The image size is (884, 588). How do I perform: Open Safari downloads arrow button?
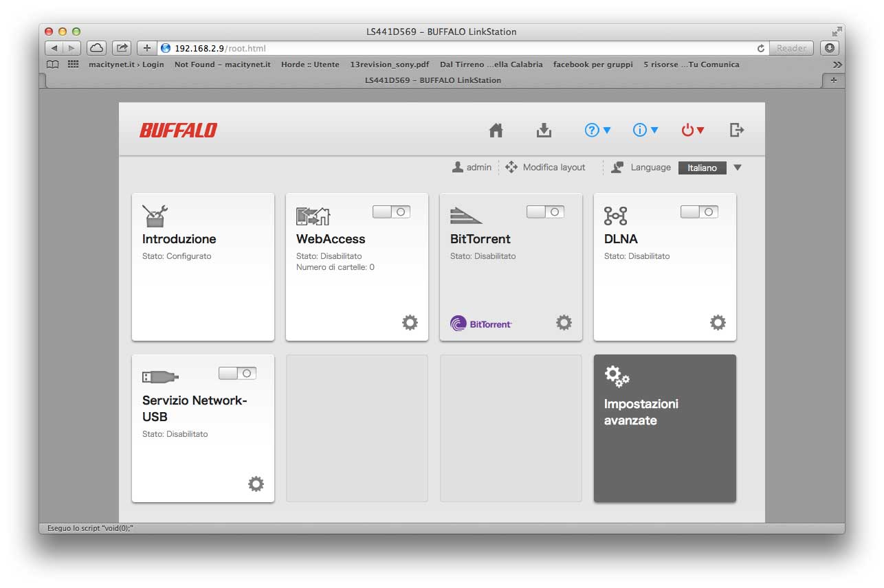coord(830,48)
